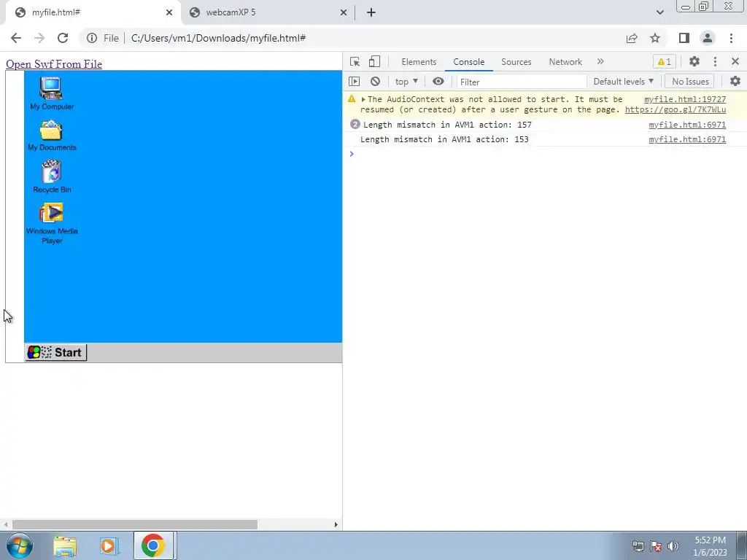
Task: Select the Console tab
Action: (469, 62)
